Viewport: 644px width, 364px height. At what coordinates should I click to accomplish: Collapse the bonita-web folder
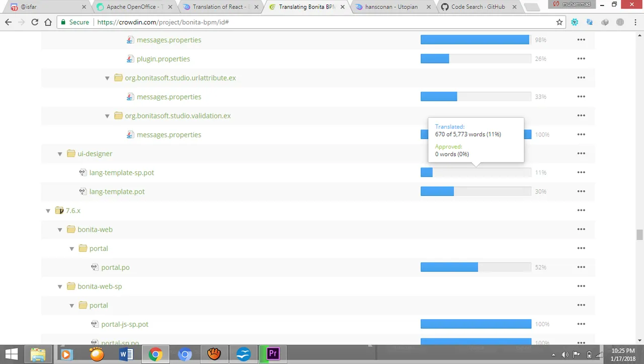(x=60, y=230)
